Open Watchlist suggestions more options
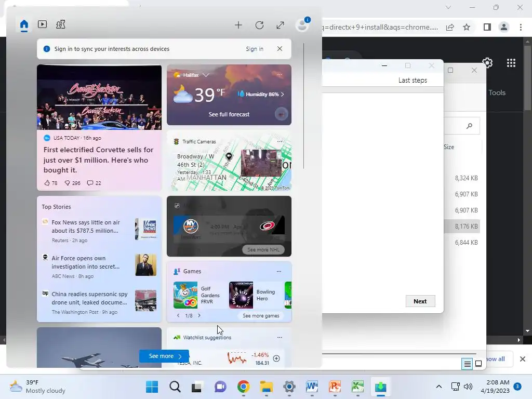532x399 pixels. coord(280,337)
